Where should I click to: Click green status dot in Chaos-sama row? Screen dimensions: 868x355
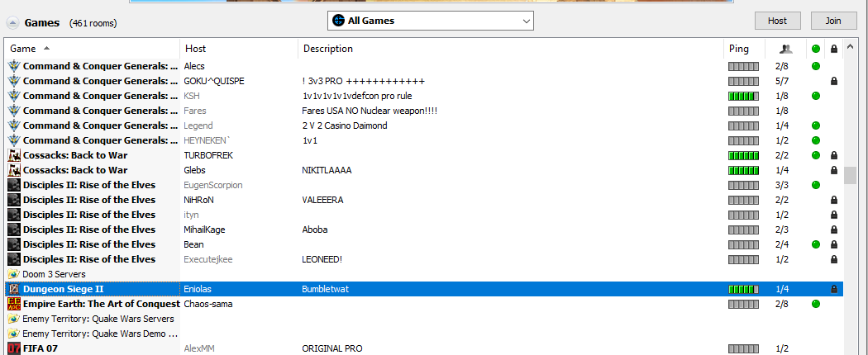(x=815, y=304)
